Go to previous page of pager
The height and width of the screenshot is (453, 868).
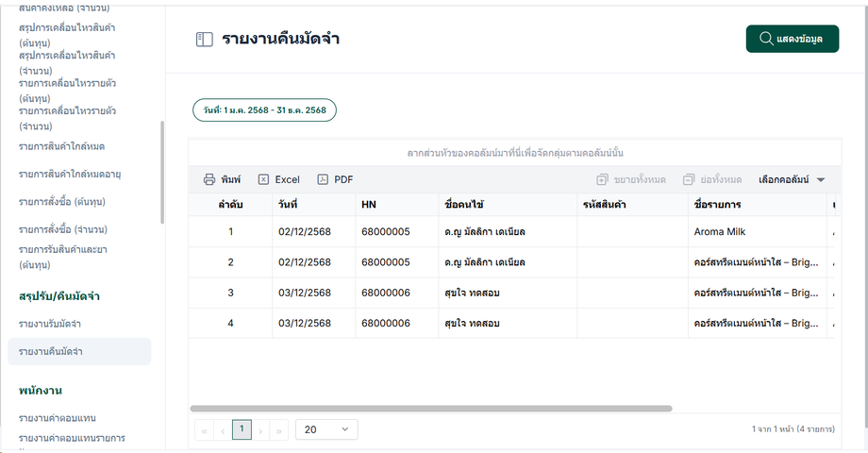223,430
